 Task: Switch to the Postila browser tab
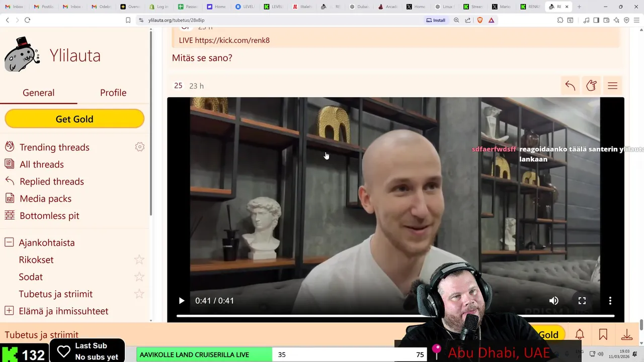[44, 7]
